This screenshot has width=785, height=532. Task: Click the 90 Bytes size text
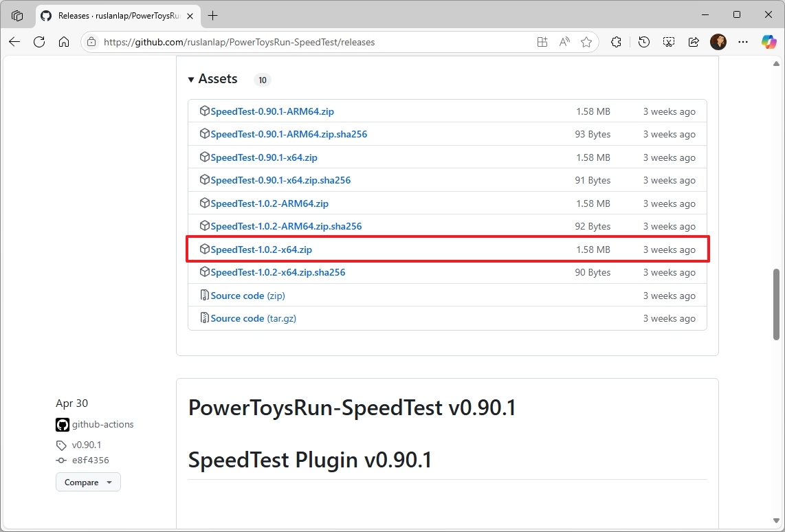coord(593,272)
